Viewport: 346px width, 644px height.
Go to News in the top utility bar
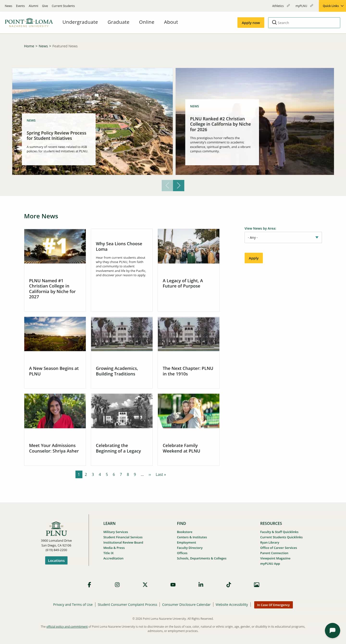(8, 6)
